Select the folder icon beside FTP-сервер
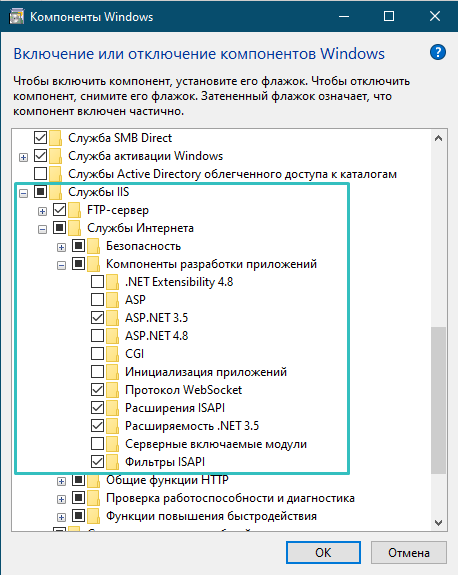The image size is (458, 575). (x=74, y=210)
